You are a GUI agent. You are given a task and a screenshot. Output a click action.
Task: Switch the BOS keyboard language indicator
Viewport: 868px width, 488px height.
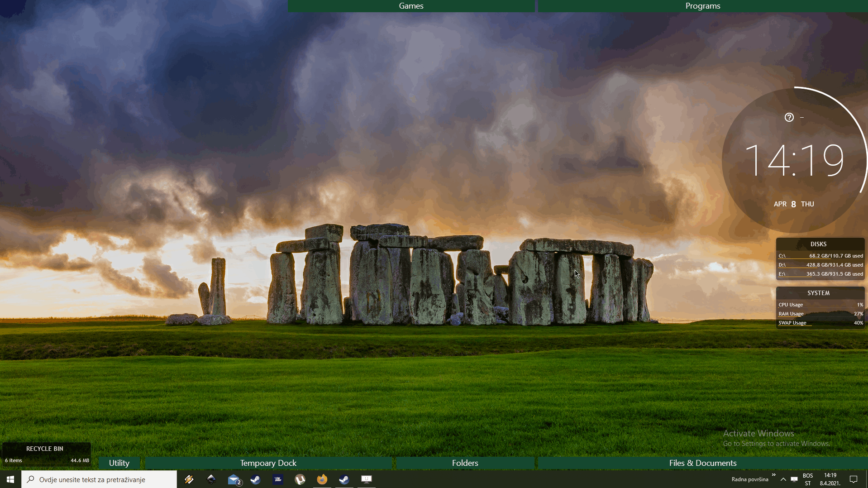pos(808,479)
